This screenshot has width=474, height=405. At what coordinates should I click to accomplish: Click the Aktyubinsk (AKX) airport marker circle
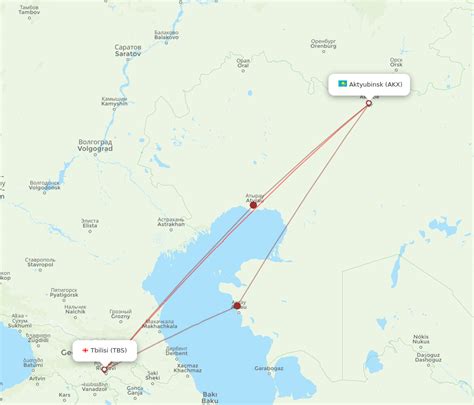[x=369, y=103]
